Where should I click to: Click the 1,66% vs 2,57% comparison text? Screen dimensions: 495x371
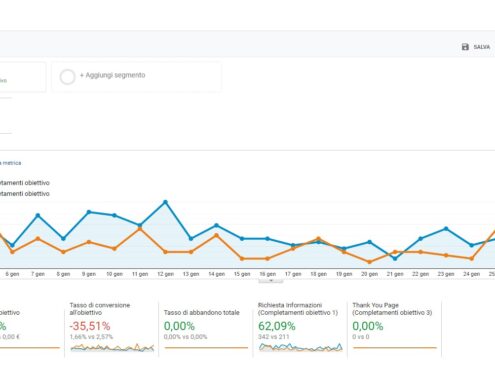pyautogui.click(x=91, y=337)
